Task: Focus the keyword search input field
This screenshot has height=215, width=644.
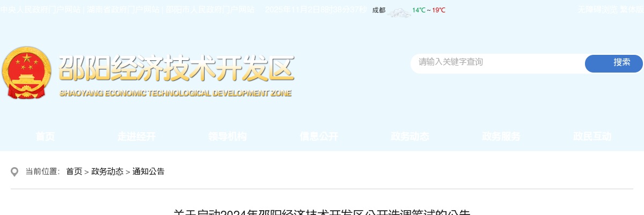Action: [499, 63]
